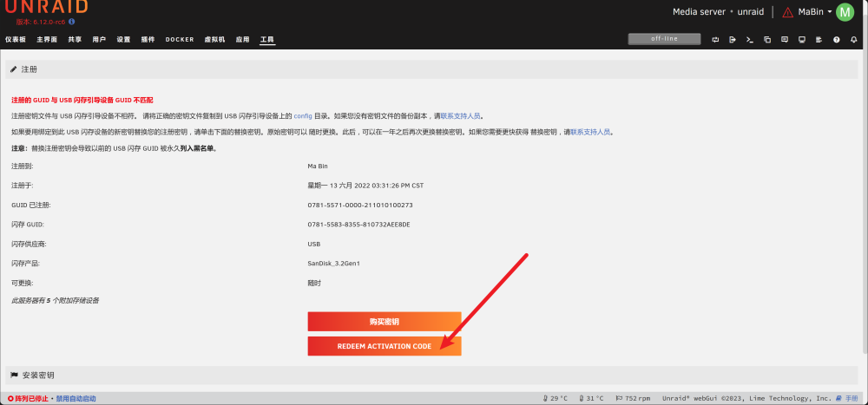The width and height of the screenshot is (868, 405).
Task: Open the 插件 menu
Action: tap(148, 40)
